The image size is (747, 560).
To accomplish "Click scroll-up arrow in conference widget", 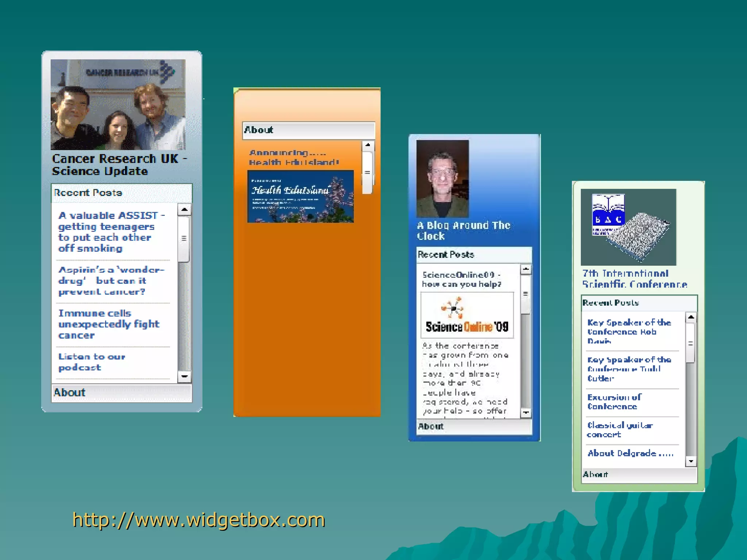I will click(691, 318).
